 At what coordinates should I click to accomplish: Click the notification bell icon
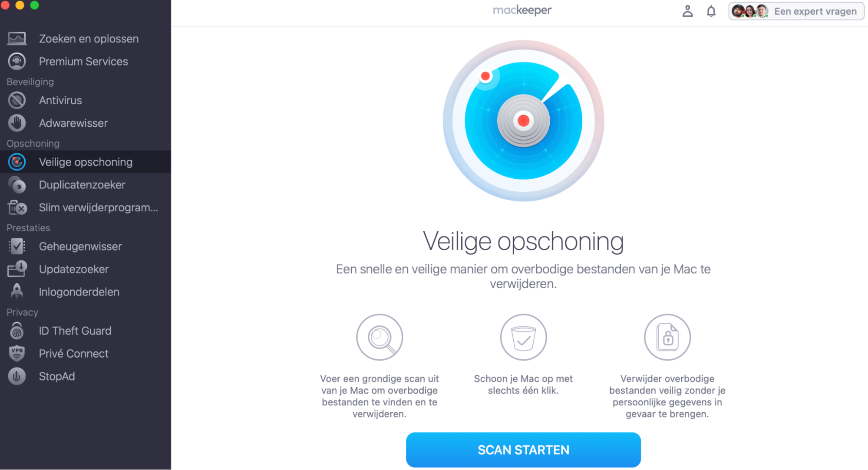coord(711,11)
